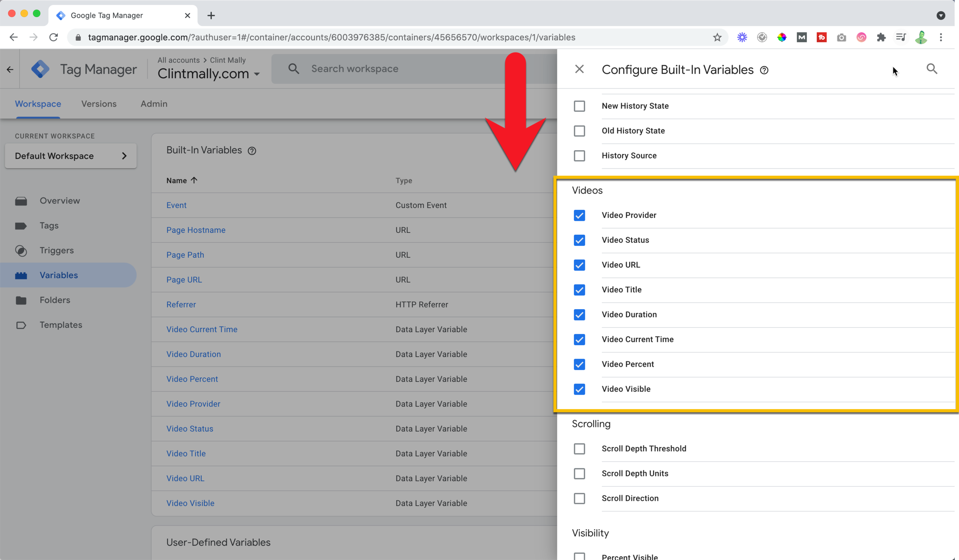Sort by the Name column header
The height and width of the screenshot is (560, 959).
coord(181,180)
